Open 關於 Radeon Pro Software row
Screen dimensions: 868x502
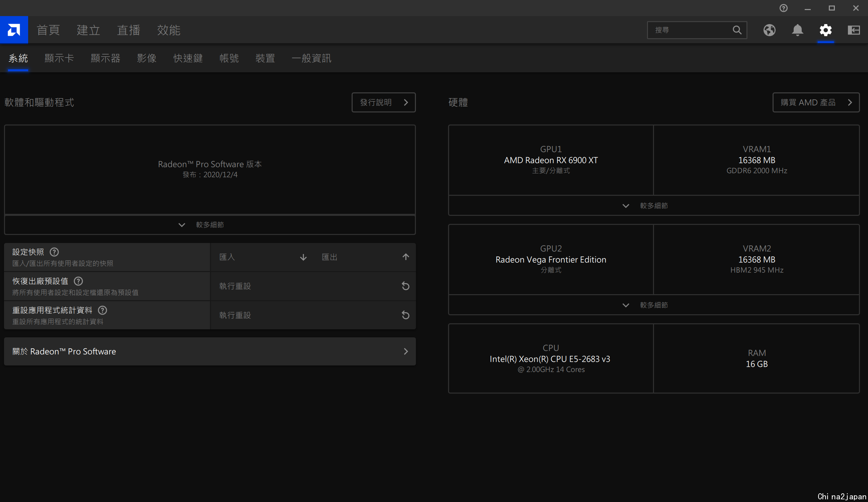pyautogui.click(x=210, y=351)
